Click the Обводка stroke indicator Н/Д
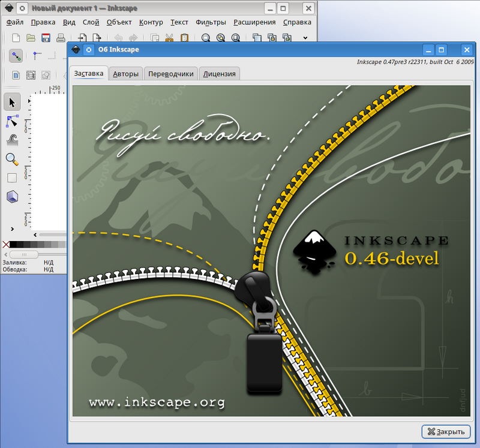This screenshot has width=480, height=448. [49, 269]
